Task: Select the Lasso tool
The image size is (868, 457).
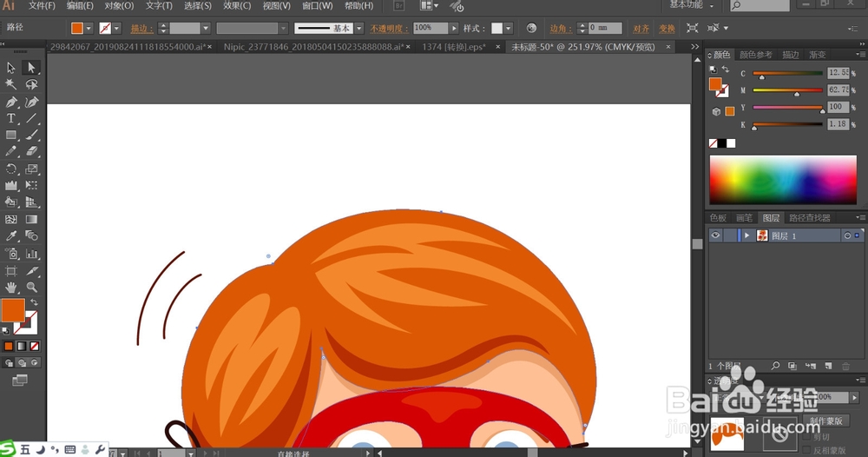Action: point(31,84)
